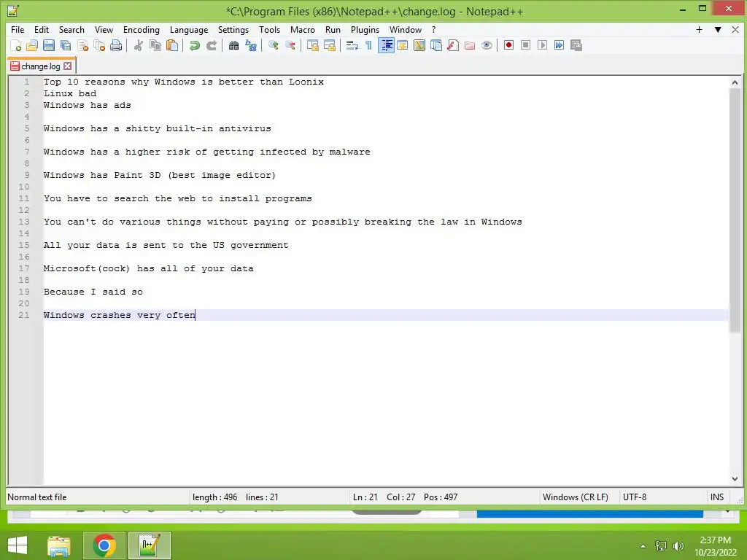Open the Document List panel icon

click(436, 45)
